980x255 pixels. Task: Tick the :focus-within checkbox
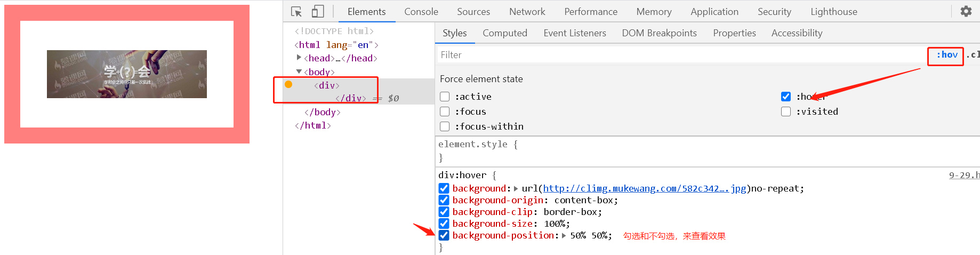445,126
